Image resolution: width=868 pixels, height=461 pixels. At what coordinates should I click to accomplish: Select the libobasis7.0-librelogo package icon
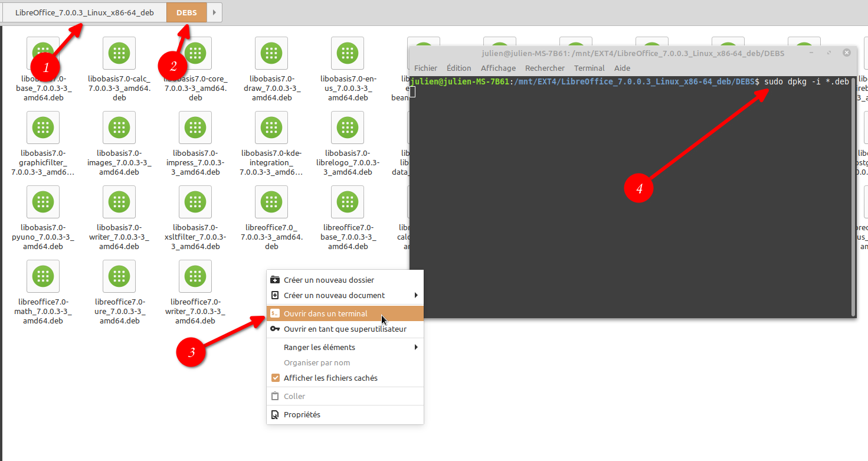(x=348, y=127)
